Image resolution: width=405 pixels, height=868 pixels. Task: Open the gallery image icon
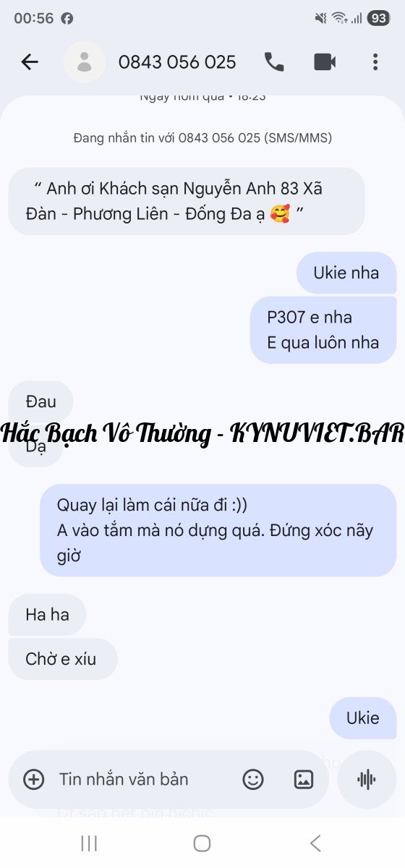(304, 779)
